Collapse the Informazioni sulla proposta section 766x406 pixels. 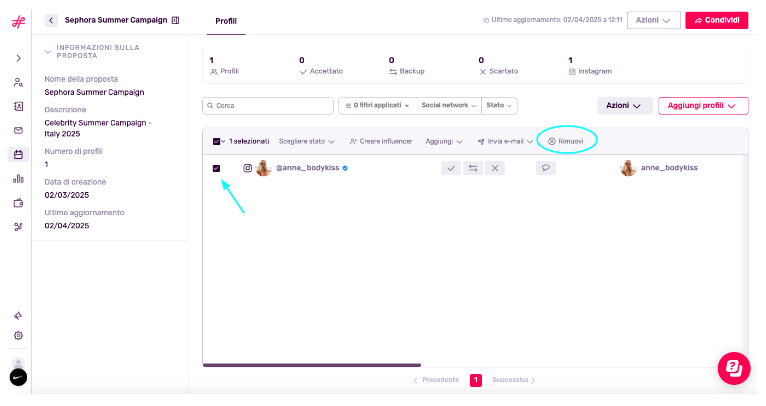pyautogui.click(x=48, y=51)
